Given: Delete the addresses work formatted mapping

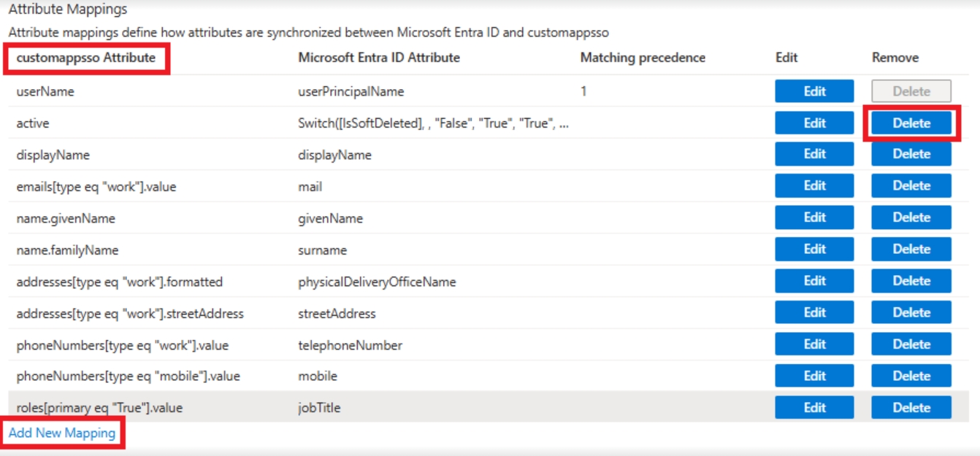Looking at the screenshot, I should click(911, 281).
